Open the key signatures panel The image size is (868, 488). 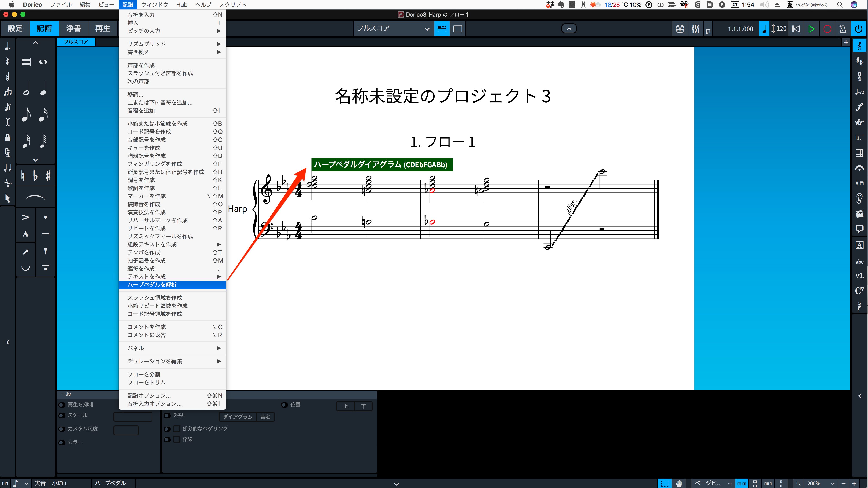click(859, 61)
